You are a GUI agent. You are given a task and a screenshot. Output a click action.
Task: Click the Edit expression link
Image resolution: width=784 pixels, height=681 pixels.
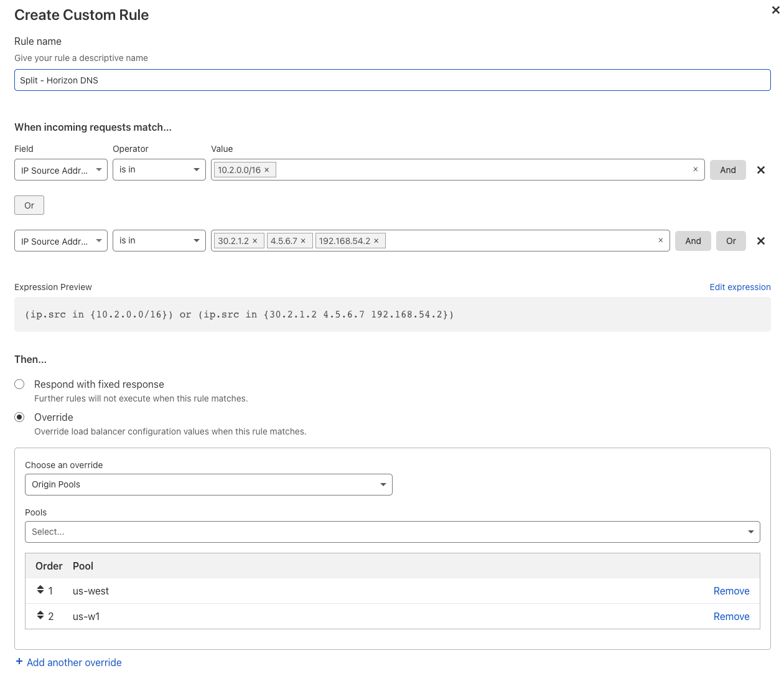tap(740, 287)
